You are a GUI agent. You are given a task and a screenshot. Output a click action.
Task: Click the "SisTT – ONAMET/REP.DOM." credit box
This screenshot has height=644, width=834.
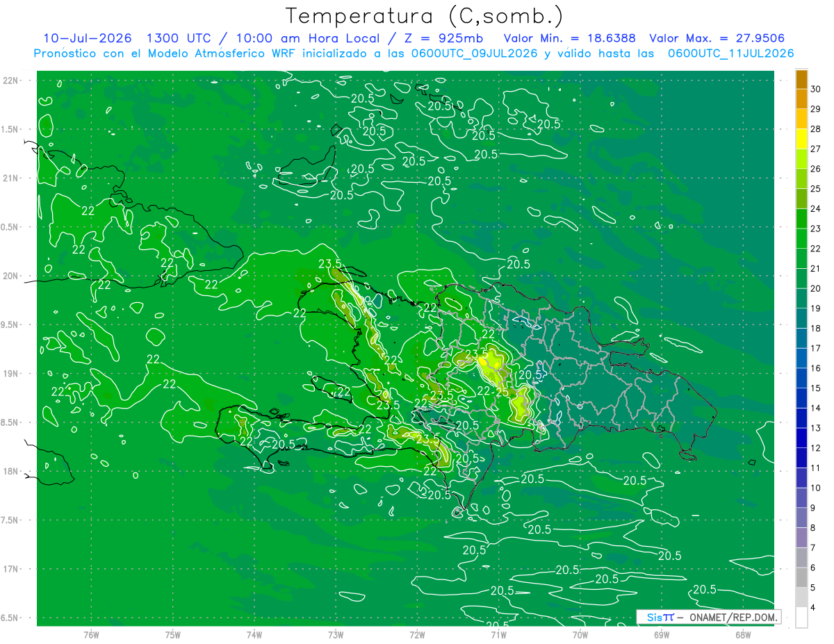(x=708, y=617)
